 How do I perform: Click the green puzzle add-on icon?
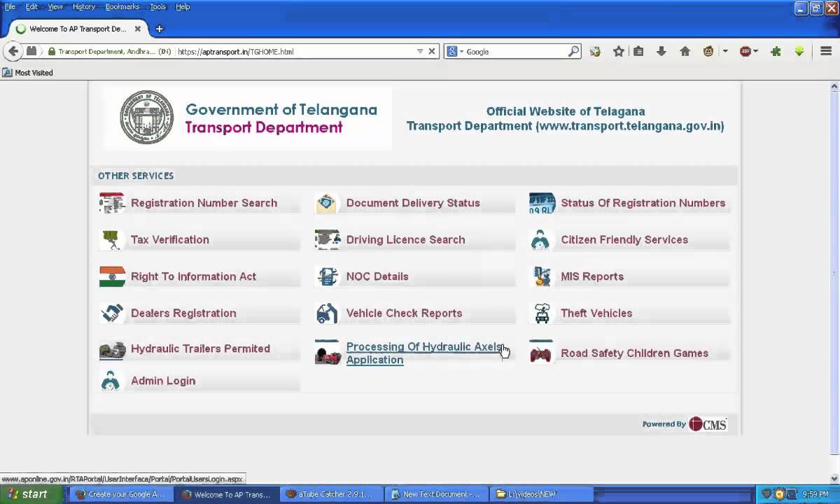(776, 51)
